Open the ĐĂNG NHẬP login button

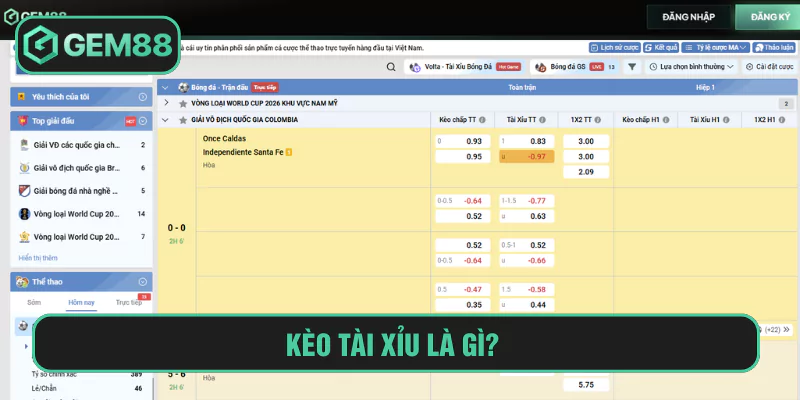click(689, 17)
